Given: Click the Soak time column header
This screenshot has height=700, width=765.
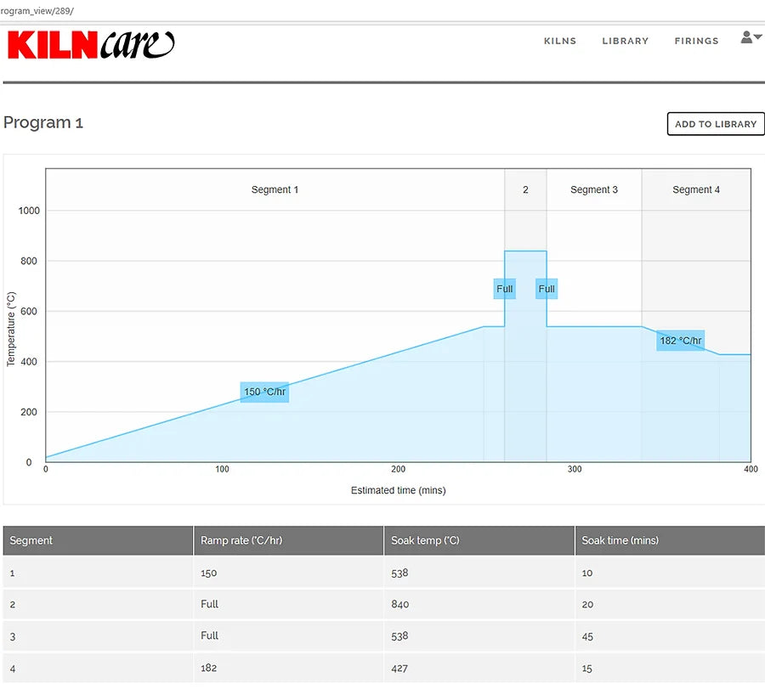Looking at the screenshot, I should coord(620,540).
